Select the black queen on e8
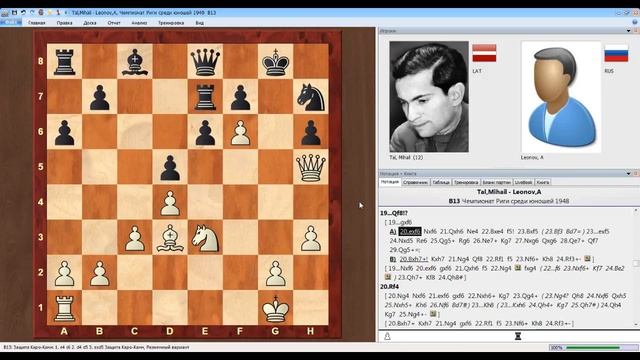640x360 pixels. (205, 62)
